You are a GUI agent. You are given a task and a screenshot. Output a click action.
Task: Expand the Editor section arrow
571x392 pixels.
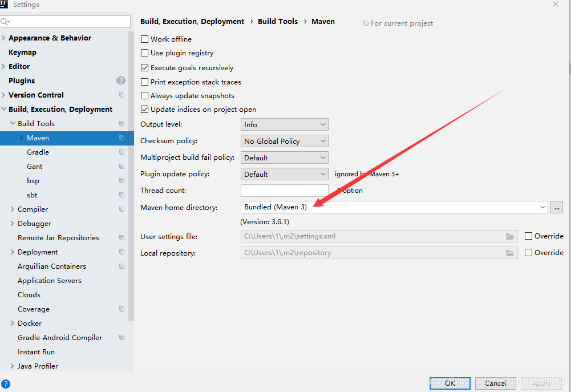pyautogui.click(x=3, y=66)
